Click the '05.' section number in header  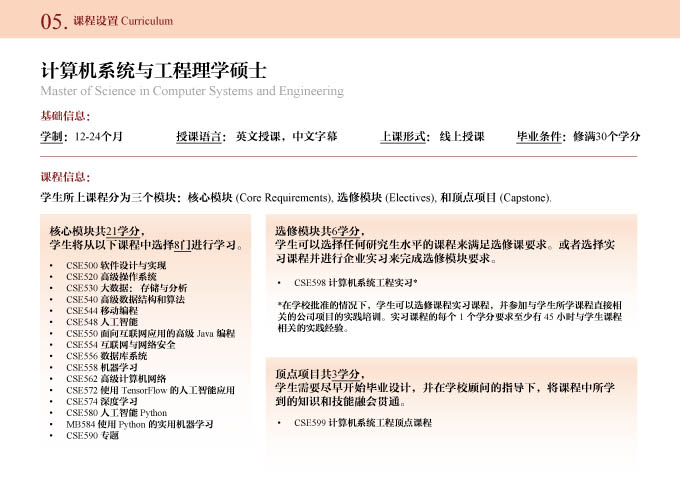pos(54,21)
